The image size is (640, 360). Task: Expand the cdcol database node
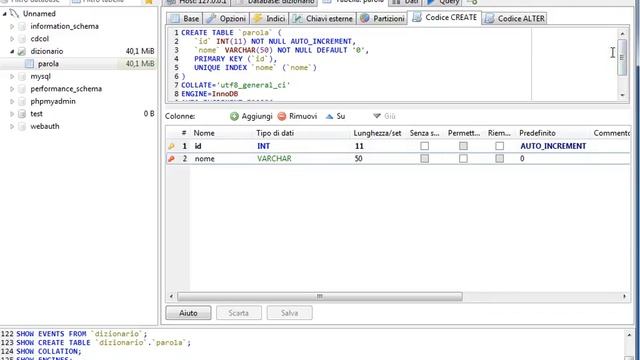click(x=12, y=39)
